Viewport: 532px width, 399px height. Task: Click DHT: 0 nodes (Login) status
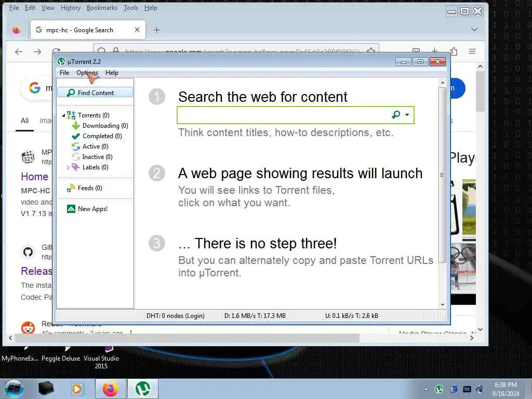coord(176,315)
